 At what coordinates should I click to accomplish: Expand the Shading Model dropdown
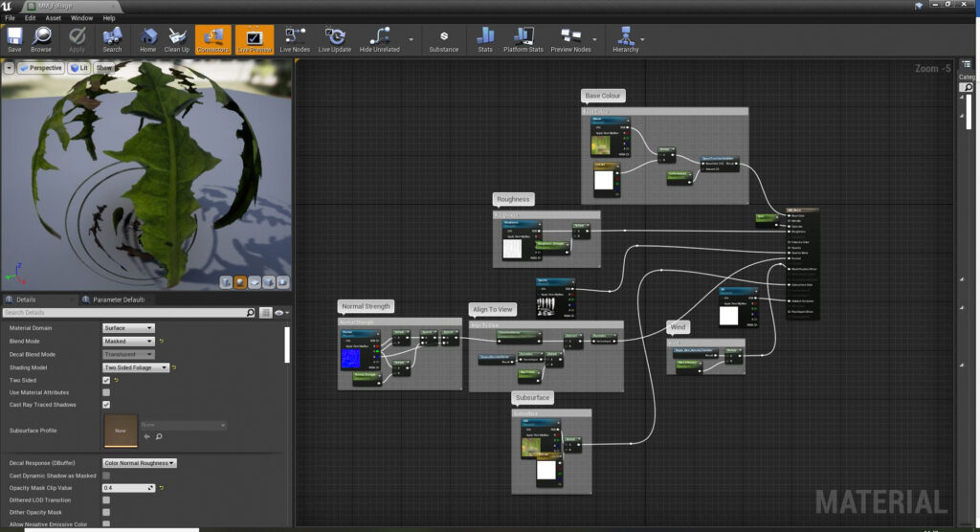click(x=136, y=367)
